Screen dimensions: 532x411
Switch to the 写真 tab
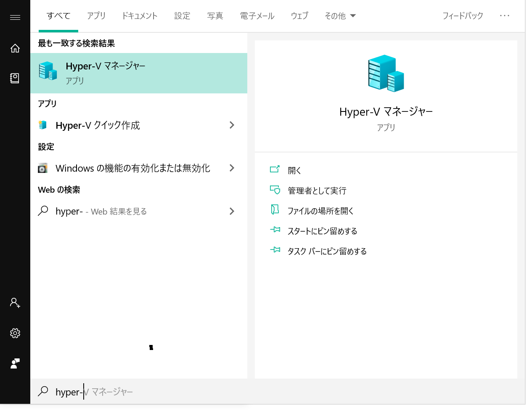click(215, 16)
